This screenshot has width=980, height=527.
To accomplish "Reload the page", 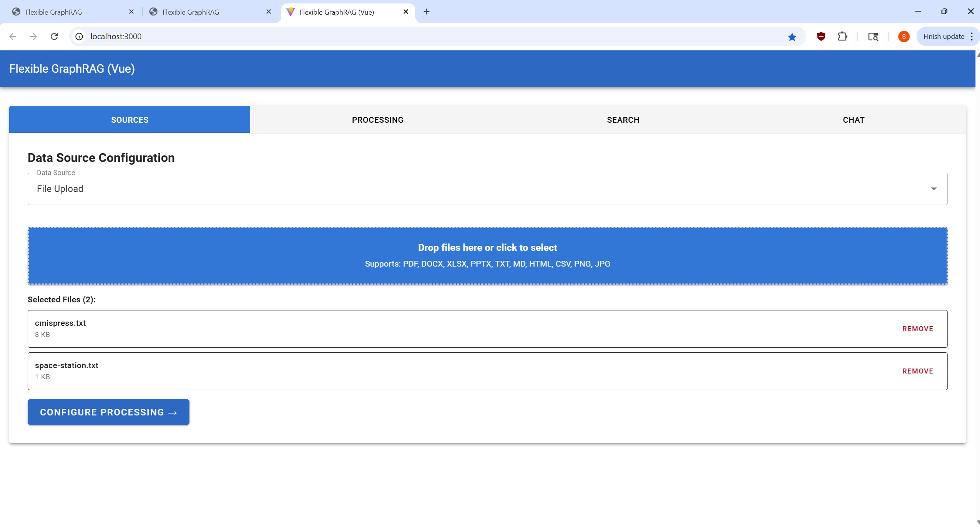I will (x=54, y=37).
